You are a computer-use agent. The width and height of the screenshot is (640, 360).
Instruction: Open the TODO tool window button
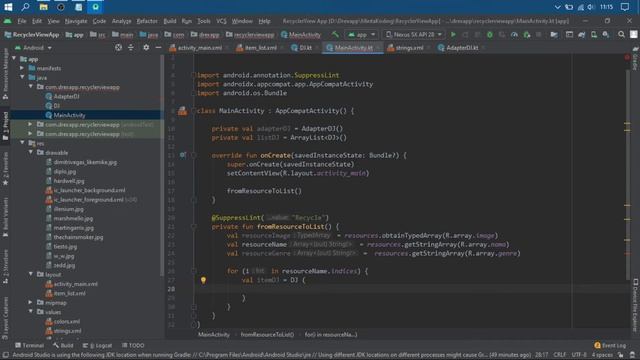133,345
